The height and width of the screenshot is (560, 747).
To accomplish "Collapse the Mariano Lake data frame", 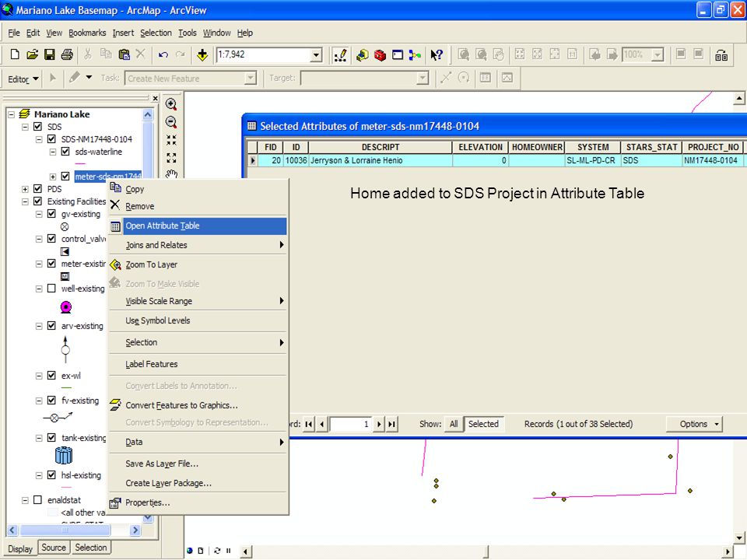I will (x=12, y=114).
